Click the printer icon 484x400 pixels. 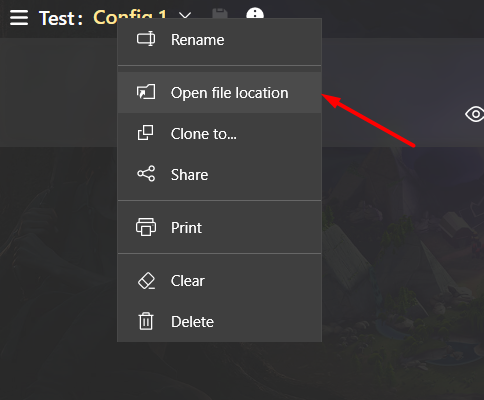click(x=146, y=227)
